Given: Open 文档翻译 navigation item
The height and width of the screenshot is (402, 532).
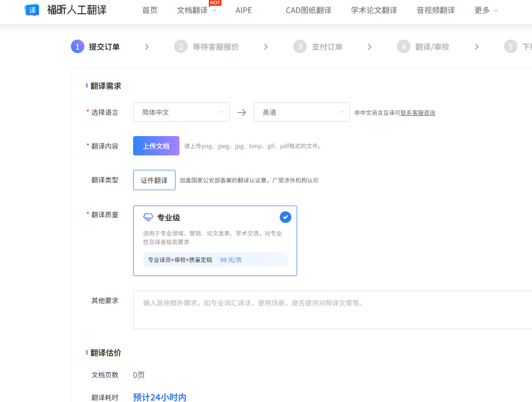Looking at the screenshot, I should [x=192, y=10].
